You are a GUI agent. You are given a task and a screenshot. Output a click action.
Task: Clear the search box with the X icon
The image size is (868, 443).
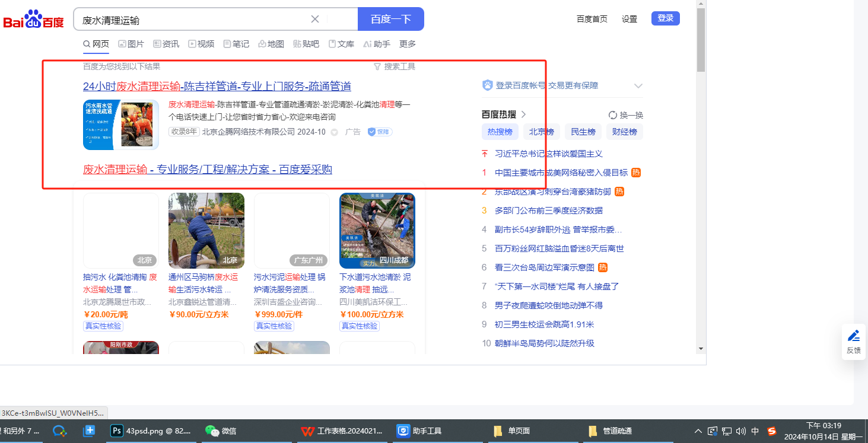click(315, 19)
